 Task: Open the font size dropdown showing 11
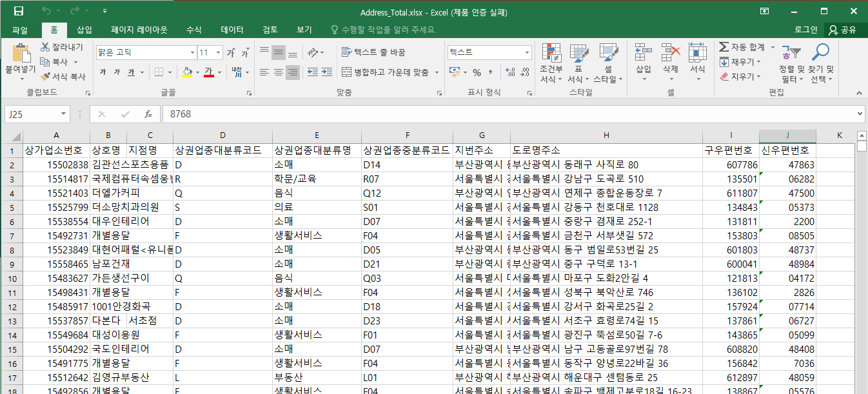tap(219, 52)
